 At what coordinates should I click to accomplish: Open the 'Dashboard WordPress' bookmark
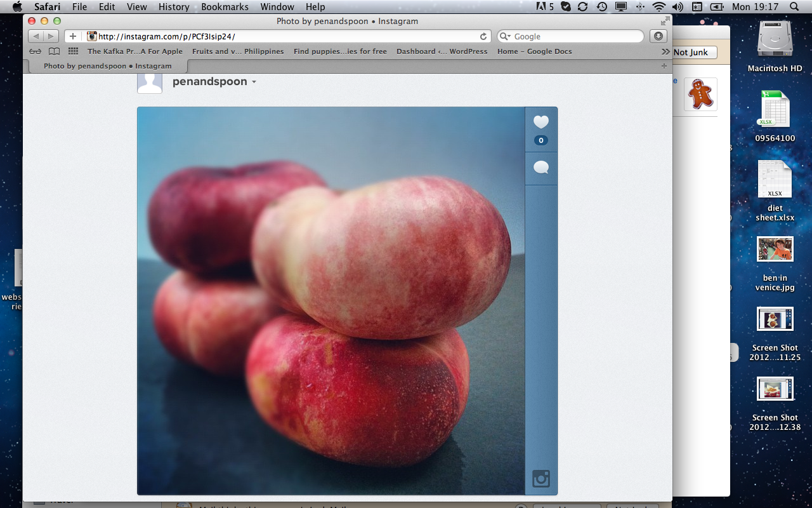pyautogui.click(x=442, y=51)
